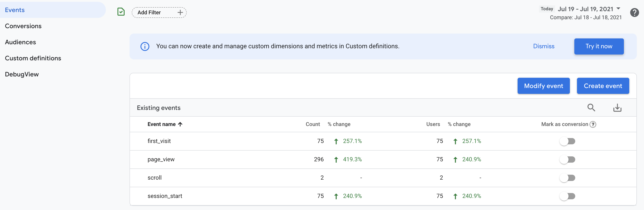Click the sort arrow next to Event name
644x210 pixels.
tap(180, 124)
